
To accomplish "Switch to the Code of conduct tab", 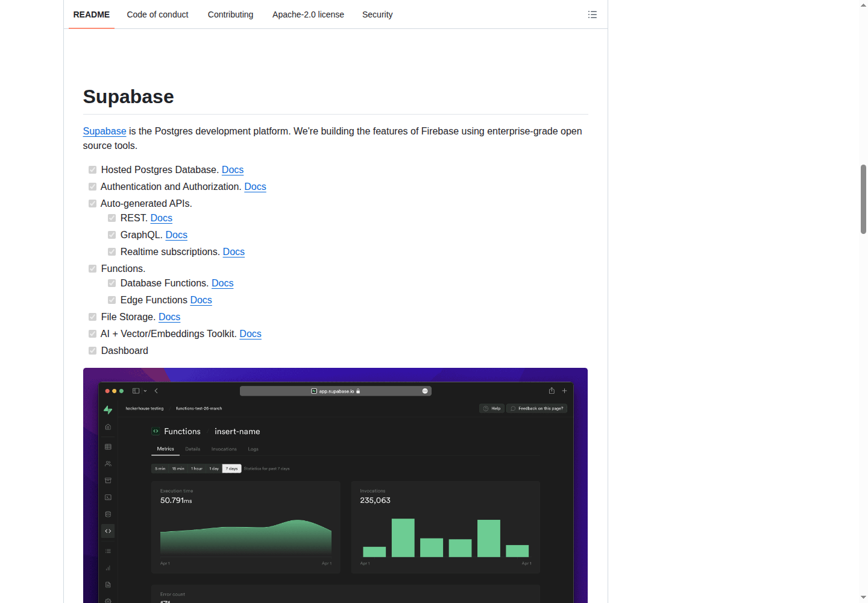I will [x=158, y=14].
